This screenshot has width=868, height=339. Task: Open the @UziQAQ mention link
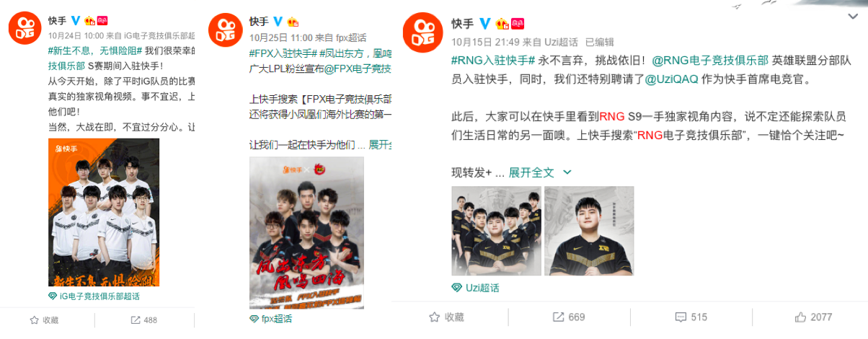(670, 79)
